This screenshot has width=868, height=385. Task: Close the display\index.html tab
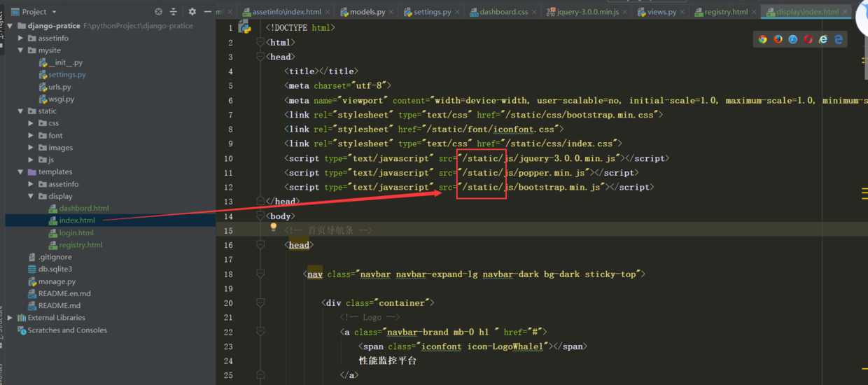click(x=845, y=12)
